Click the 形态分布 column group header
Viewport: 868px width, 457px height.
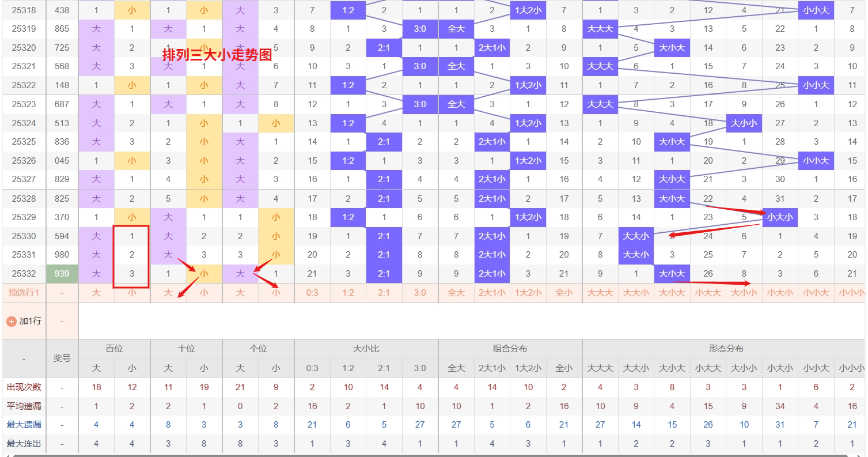(x=726, y=349)
